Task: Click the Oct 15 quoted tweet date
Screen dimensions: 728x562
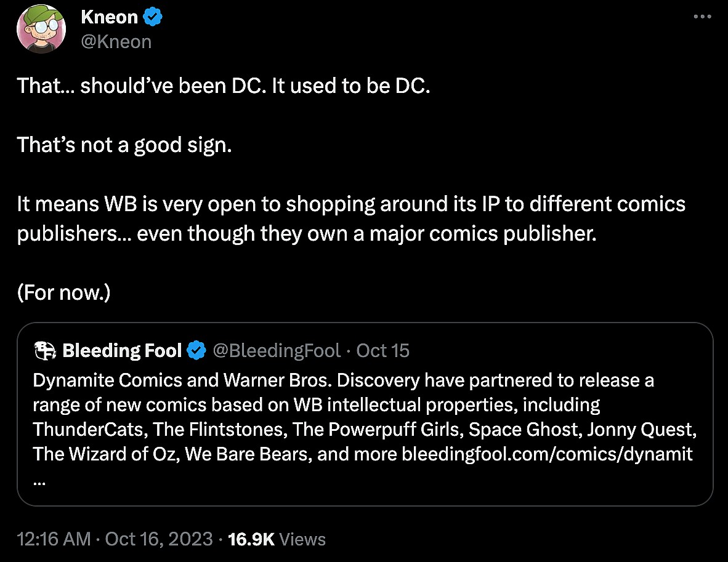Action: click(382, 351)
